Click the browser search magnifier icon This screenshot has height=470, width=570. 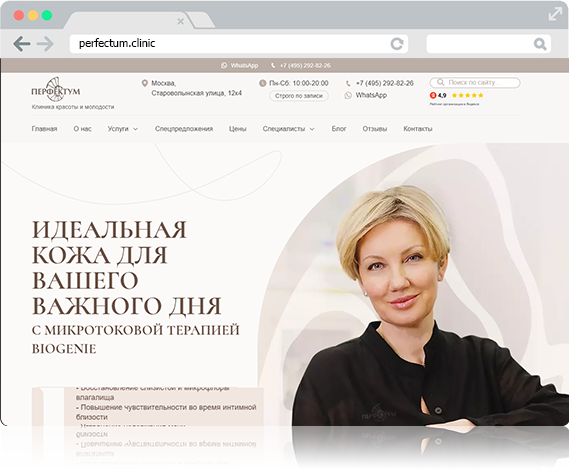pos(540,44)
